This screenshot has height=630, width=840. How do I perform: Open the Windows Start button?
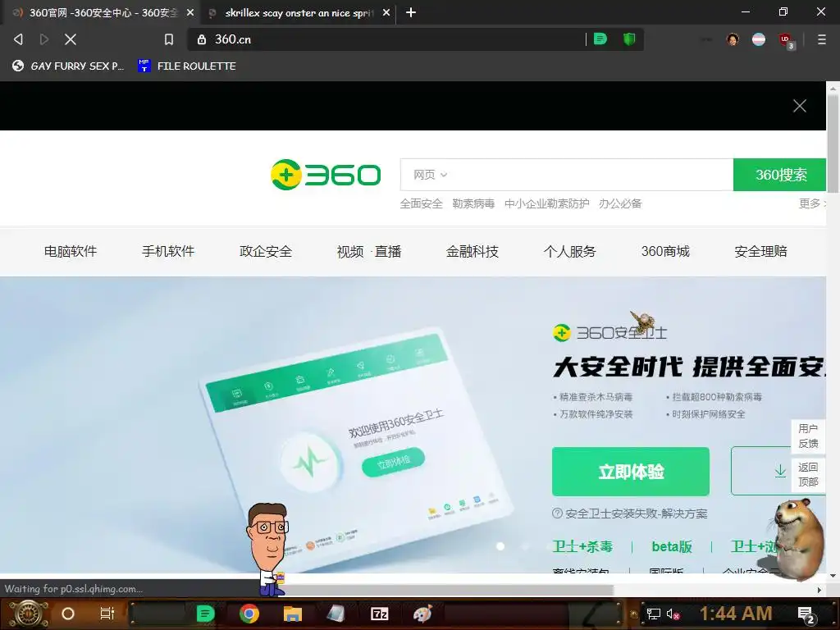pos(29,614)
